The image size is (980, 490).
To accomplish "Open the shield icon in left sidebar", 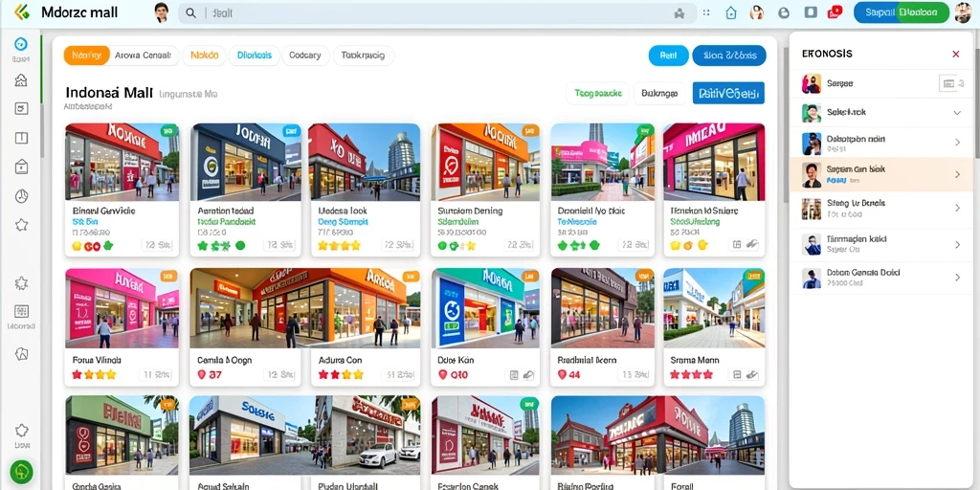I will 21,354.
